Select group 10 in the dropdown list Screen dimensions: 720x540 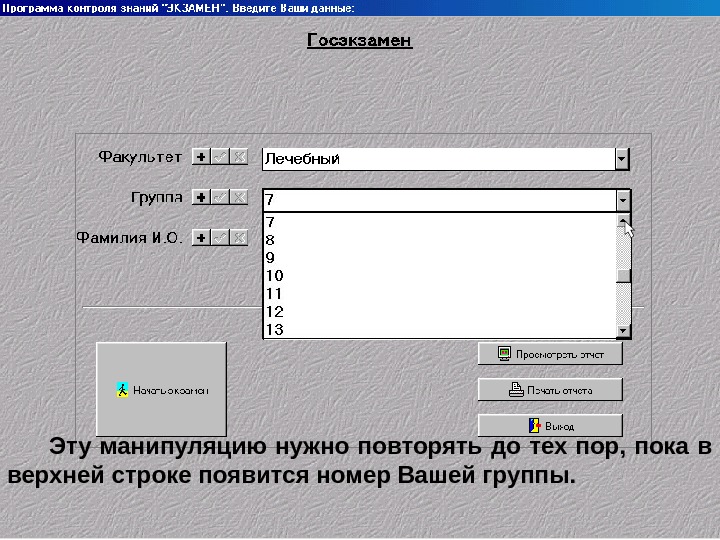click(441, 276)
